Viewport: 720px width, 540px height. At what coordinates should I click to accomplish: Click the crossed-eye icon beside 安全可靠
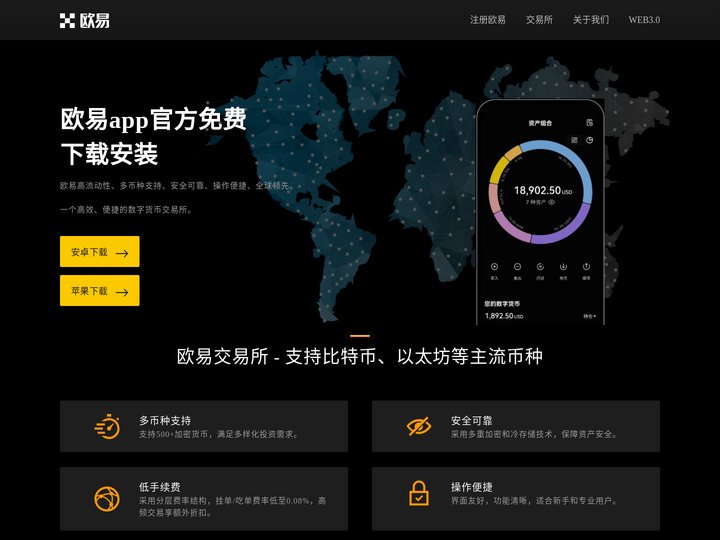419,426
